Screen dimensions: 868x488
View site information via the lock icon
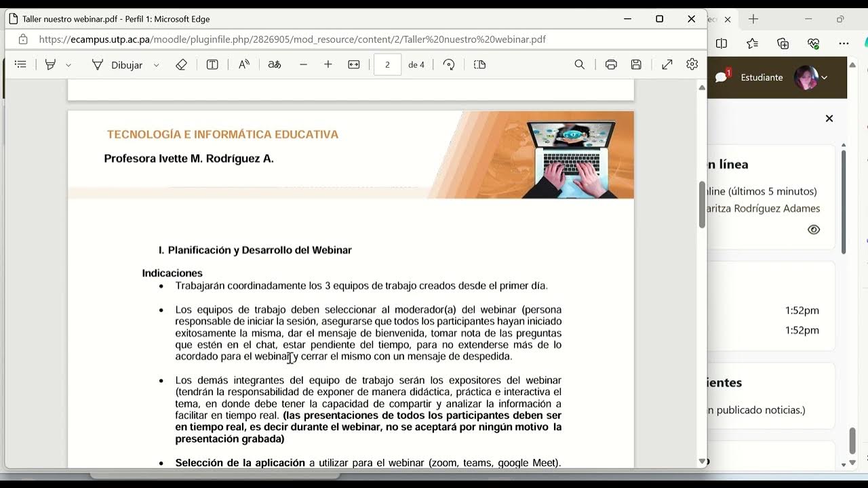pyautogui.click(x=23, y=39)
